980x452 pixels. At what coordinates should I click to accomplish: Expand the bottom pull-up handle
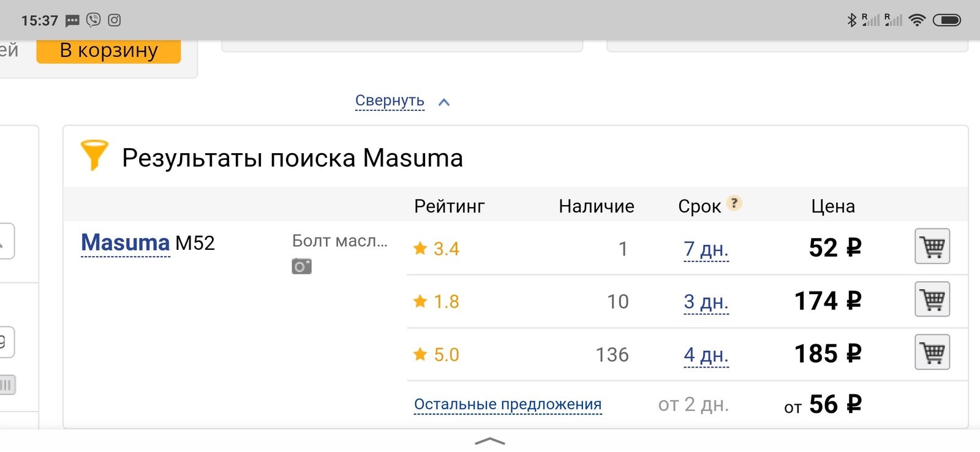click(490, 441)
